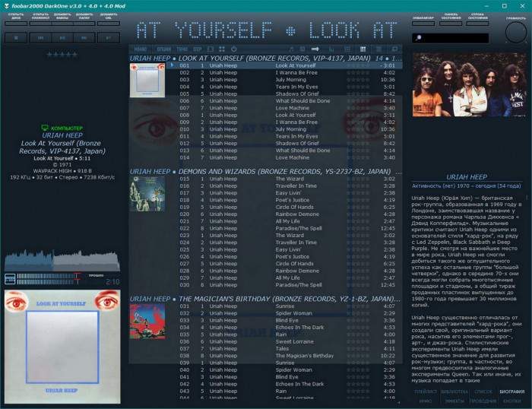Click the elapsed time display 2:10
The width and height of the screenshot is (532, 409).
[x=112, y=282]
